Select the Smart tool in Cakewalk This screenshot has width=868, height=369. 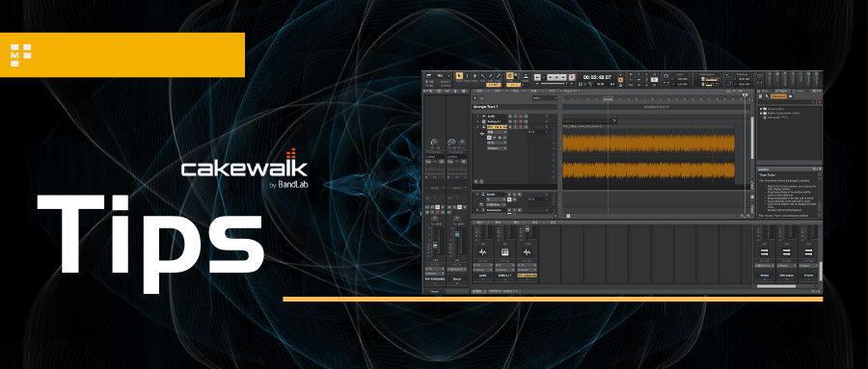(x=459, y=76)
